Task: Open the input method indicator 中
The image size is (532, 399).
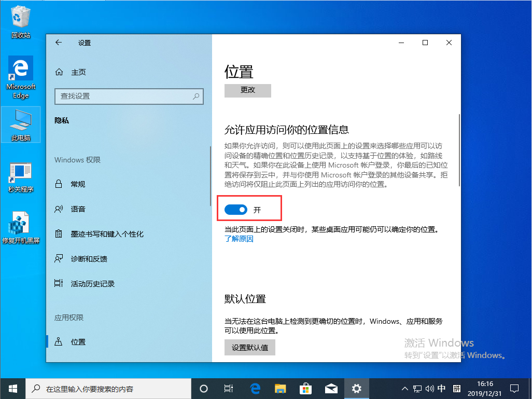Action: [442, 388]
